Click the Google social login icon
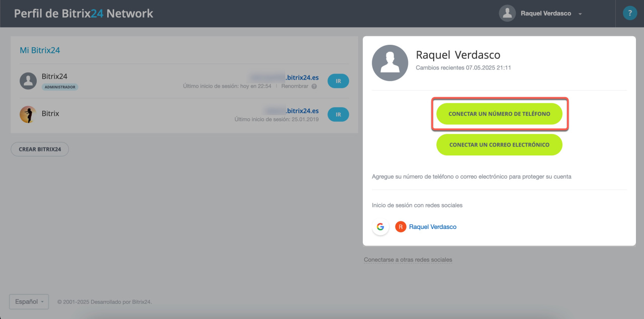The height and width of the screenshot is (319, 644). [x=380, y=227]
